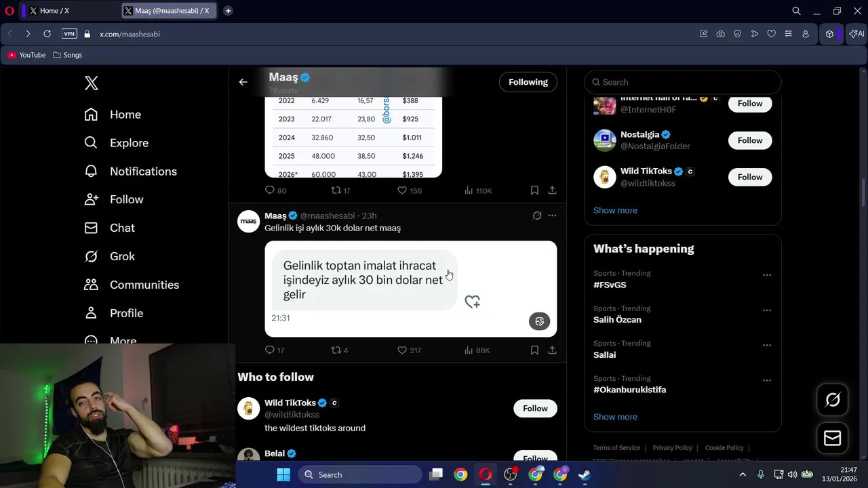The width and height of the screenshot is (868, 488).
Task: Open Opera easy setup sliders icon
Action: click(x=788, y=34)
